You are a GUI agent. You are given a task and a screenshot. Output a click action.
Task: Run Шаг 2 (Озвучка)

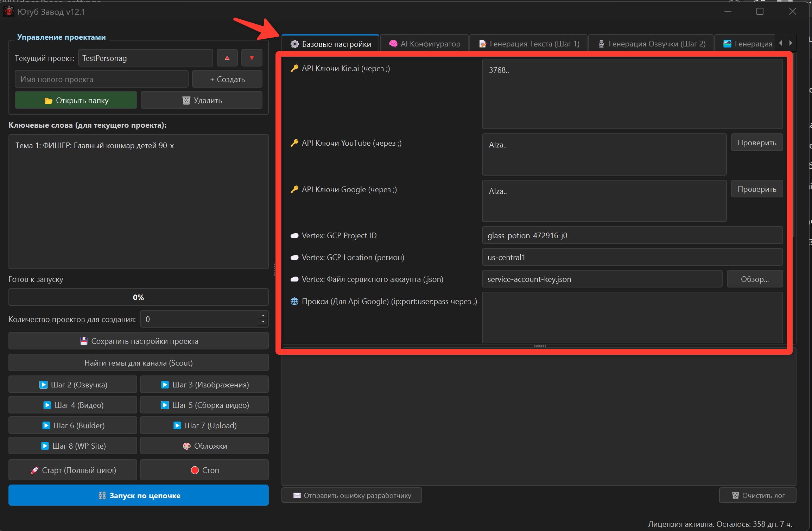point(73,385)
